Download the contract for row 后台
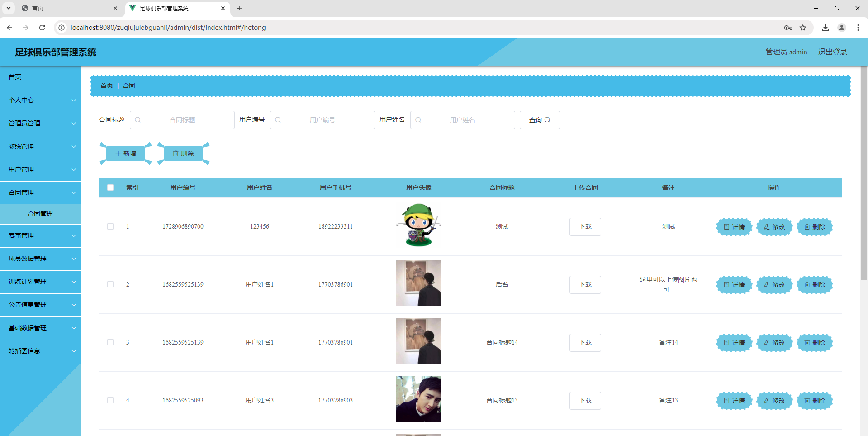The height and width of the screenshot is (436, 868). [x=585, y=284]
